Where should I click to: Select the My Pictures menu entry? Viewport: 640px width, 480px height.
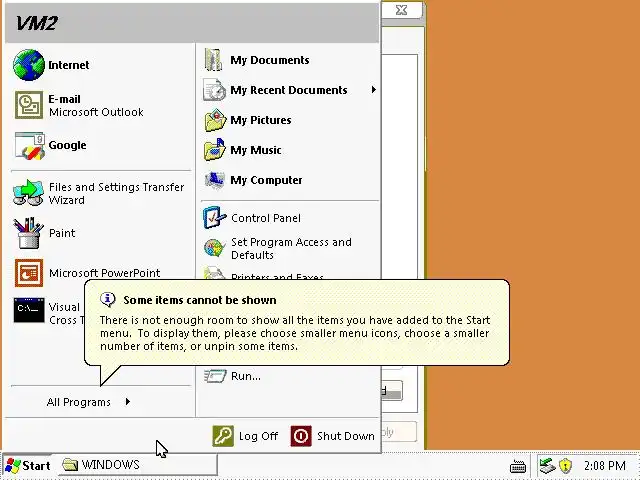tap(288, 120)
